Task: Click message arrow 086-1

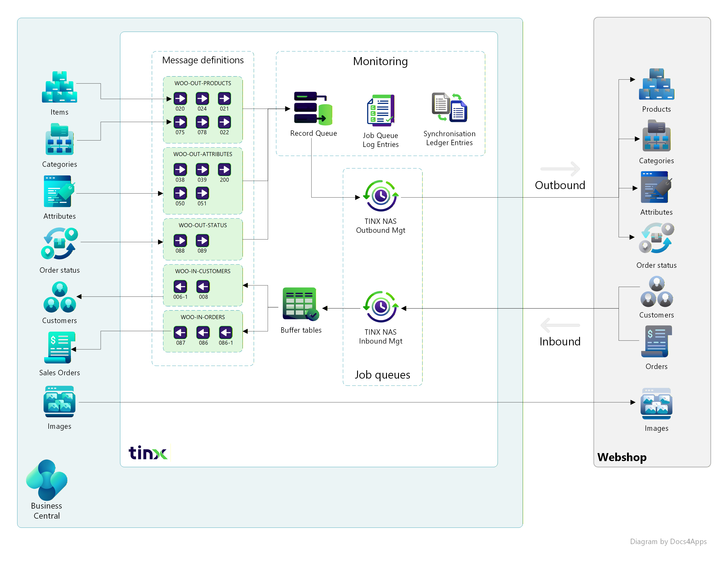Action: click(226, 332)
